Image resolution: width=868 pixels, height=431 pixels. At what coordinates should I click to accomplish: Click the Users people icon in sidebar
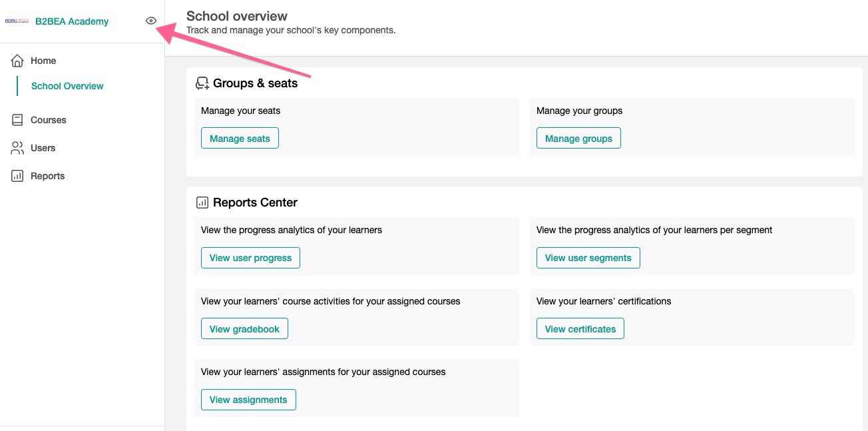[x=17, y=148]
